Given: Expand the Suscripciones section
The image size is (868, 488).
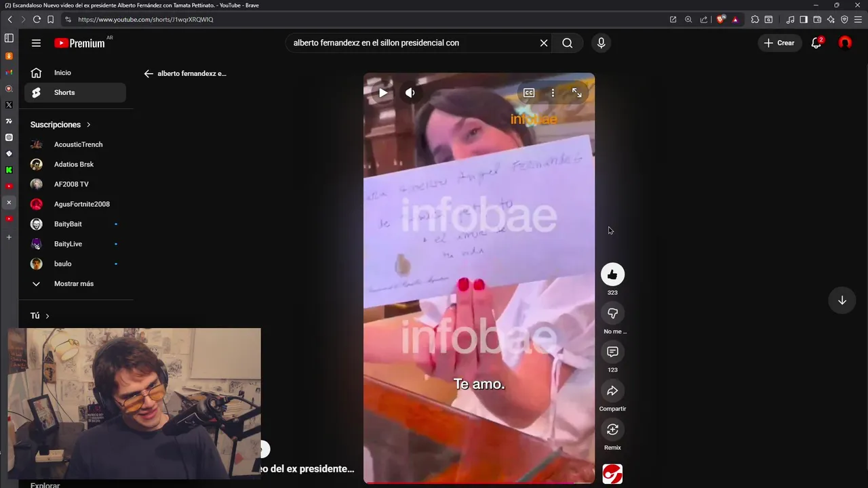Looking at the screenshot, I should (60, 125).
